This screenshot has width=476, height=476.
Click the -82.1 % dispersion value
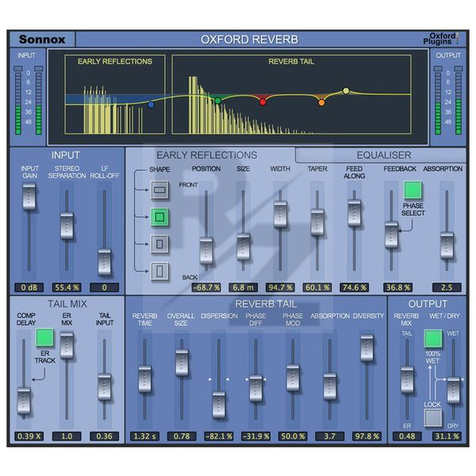point(219,436)
